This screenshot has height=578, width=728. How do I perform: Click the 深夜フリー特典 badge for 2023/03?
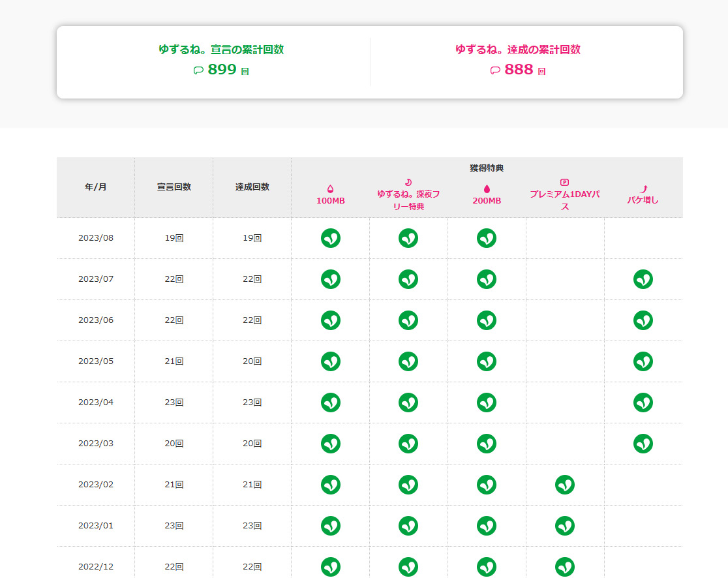pyautogui.click(x=408, y=444)
